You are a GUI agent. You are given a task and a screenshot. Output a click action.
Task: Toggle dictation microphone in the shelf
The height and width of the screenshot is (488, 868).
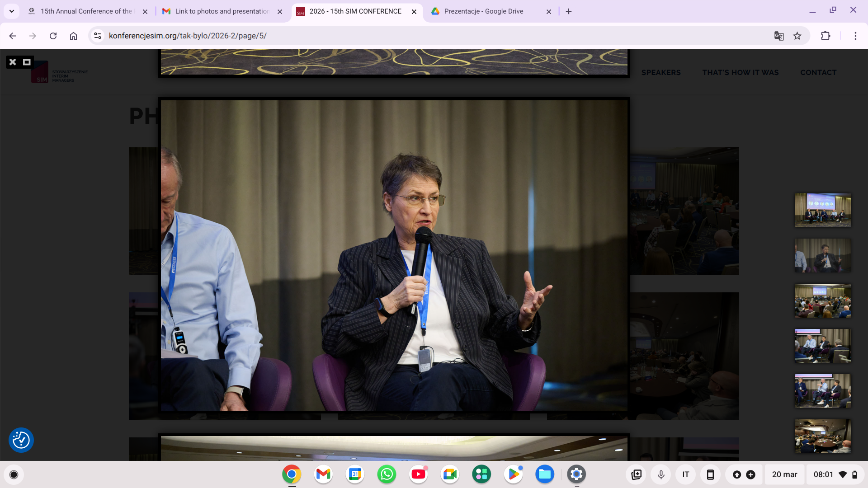[x=661, y=474]
